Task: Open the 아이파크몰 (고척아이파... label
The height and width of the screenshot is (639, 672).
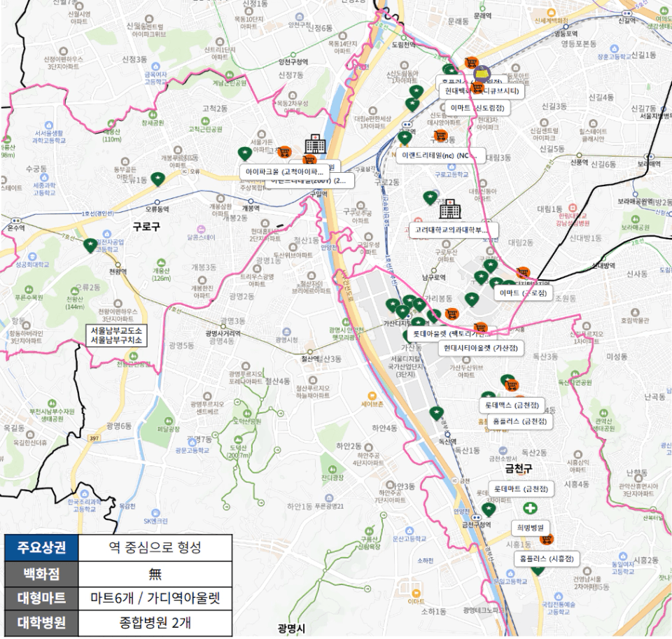Action: point(285,172)
